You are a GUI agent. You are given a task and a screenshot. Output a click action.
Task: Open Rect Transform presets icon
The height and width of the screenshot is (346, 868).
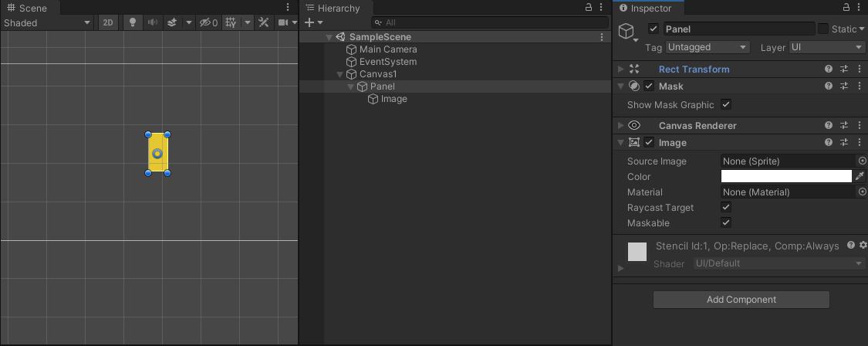[843, 70]
